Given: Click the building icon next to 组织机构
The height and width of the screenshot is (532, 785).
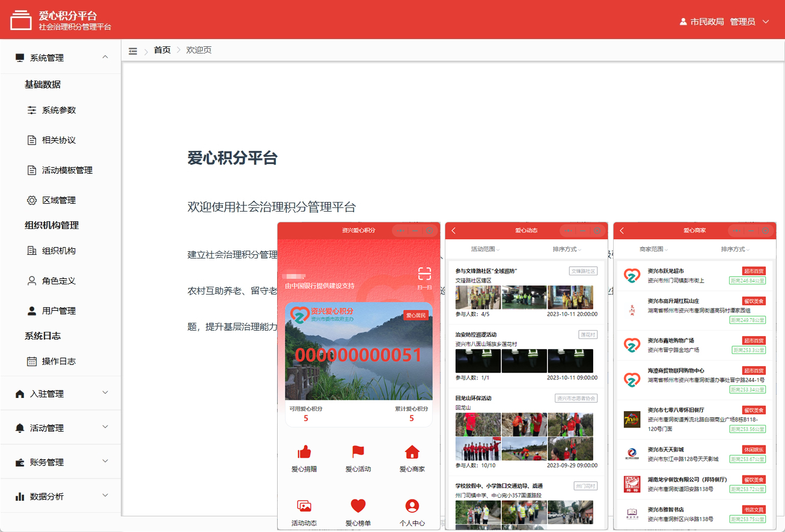Looking at the screenshot, I should (x=32, y=251).
